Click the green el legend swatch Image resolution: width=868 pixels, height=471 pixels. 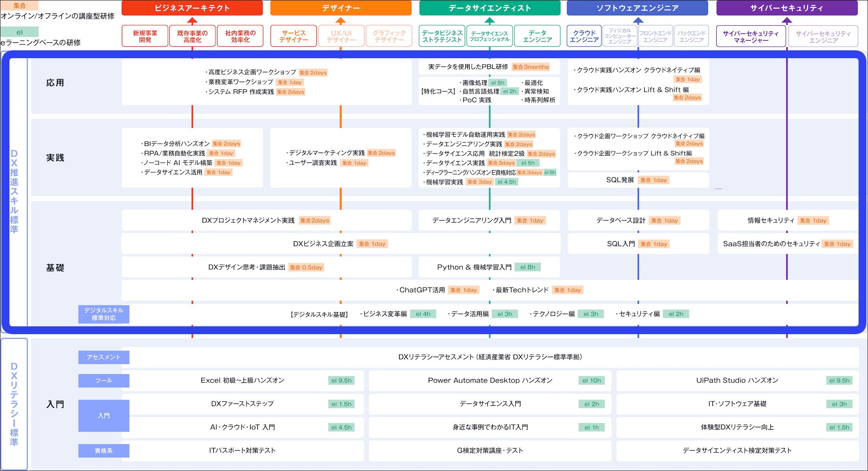click(x=19, y=32)
